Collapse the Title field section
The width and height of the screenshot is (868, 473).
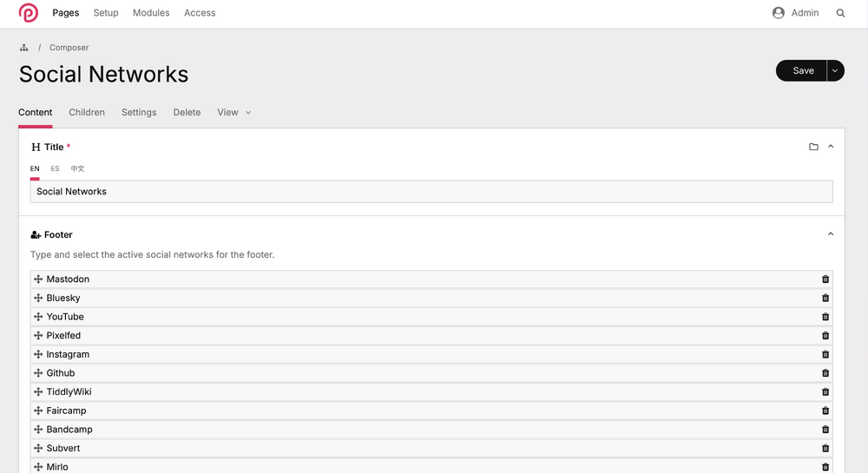pyautogui.click(x=831, y=147)
